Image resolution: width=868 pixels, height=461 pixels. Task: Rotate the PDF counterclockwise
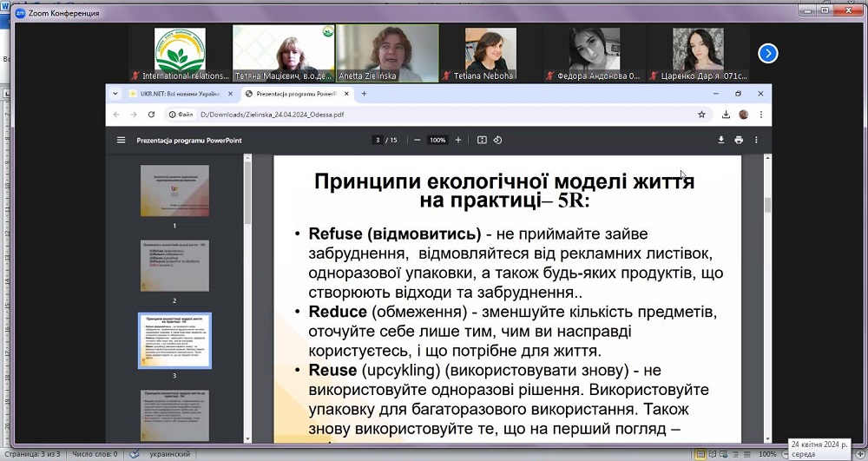(497, 140)
